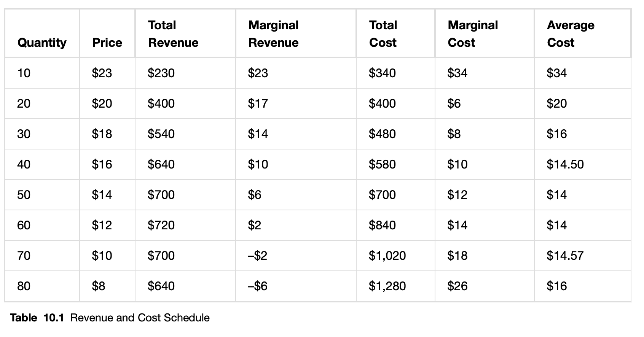Select the $8 price cell
Image resolution: width=644 pixels, height=337 pixels.
coord(98,286)
